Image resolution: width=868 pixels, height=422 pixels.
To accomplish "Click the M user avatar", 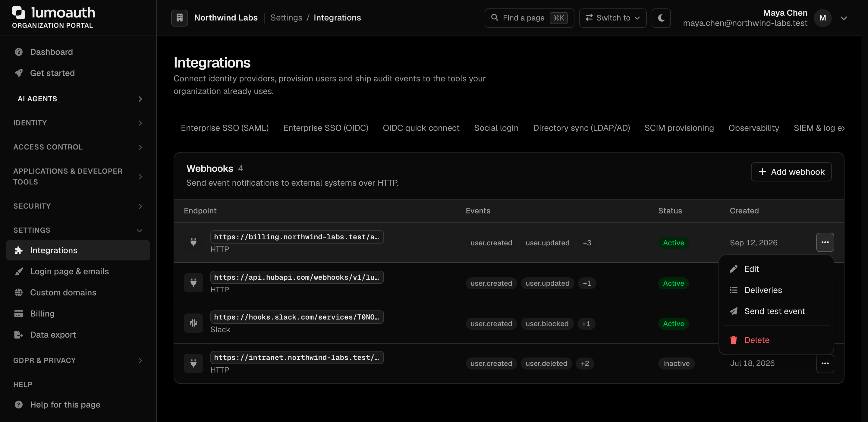I will (x=822, y=18).
